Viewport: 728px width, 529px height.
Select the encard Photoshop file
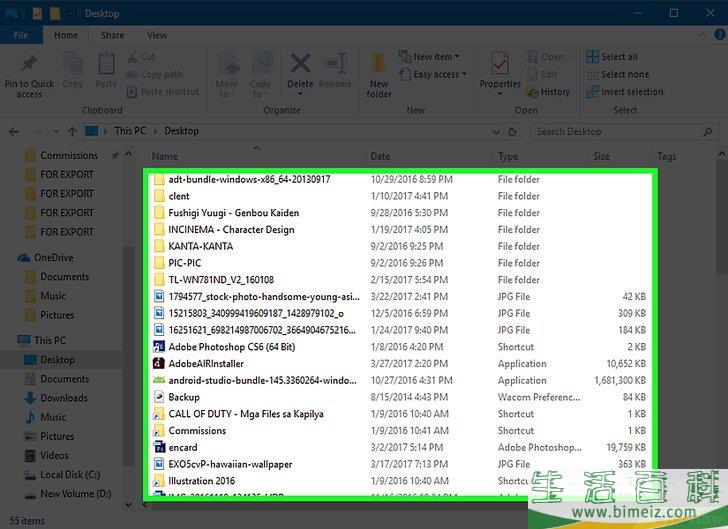pyautogui.click(x=183, y=448)
